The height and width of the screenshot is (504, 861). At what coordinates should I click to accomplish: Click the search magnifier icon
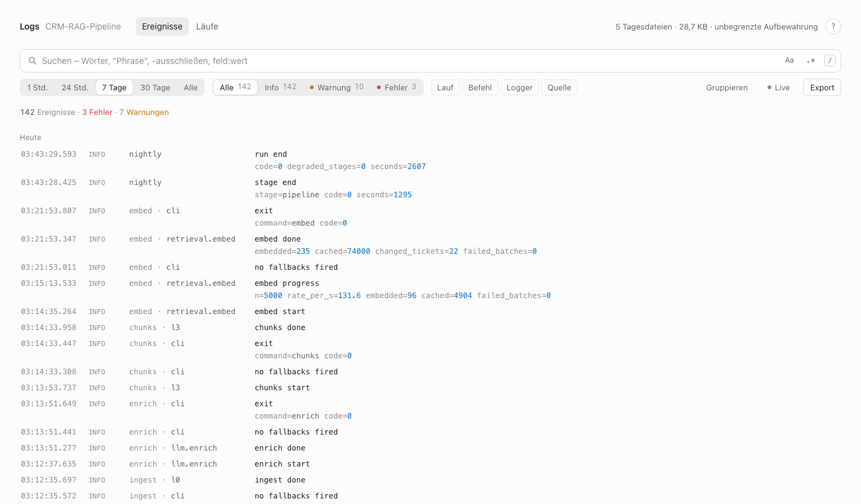tap(33, 61)
